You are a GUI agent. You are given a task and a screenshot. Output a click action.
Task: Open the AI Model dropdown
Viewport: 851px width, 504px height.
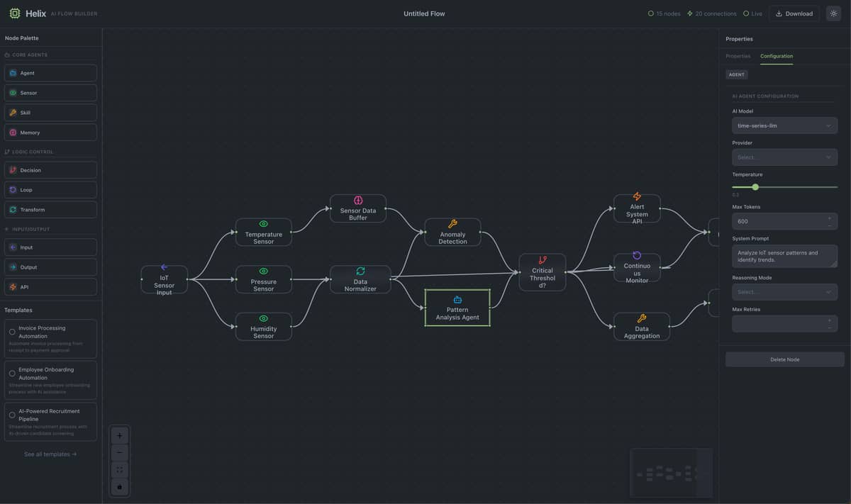[x=784, y=125]
